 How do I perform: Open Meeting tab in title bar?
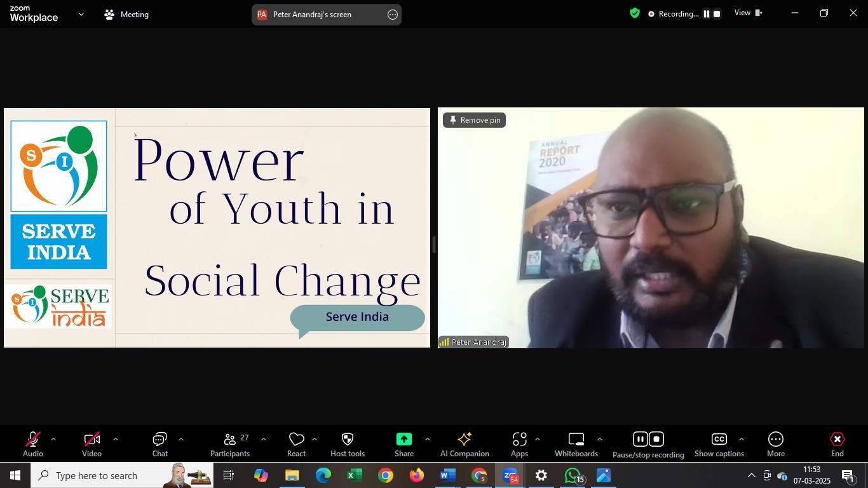(x=126, y=14)
